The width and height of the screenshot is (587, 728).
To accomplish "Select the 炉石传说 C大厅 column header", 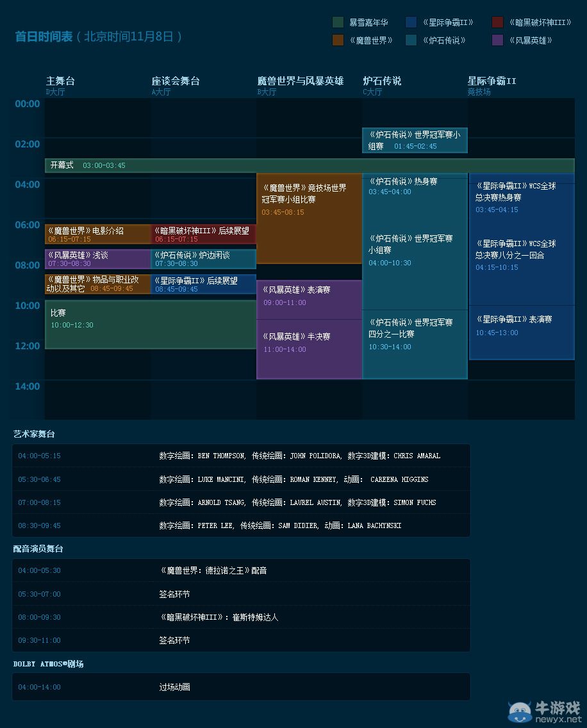I will click(382, 85).
